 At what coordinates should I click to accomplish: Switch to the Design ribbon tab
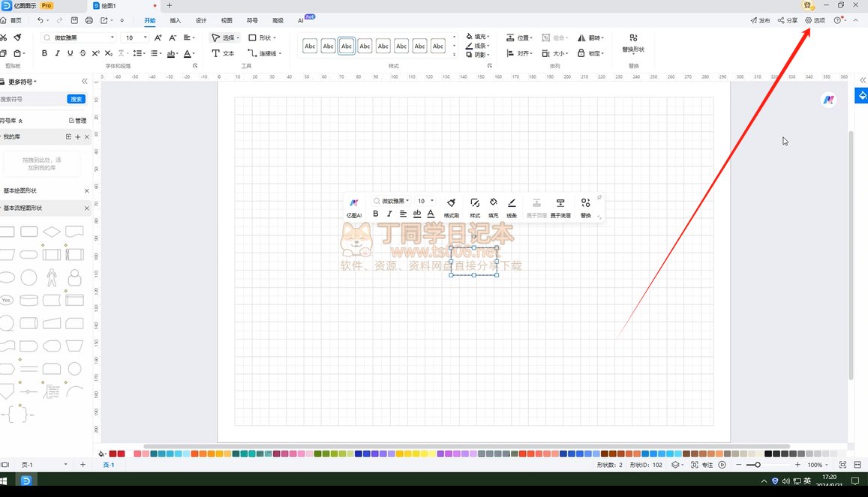coord(201,20)
